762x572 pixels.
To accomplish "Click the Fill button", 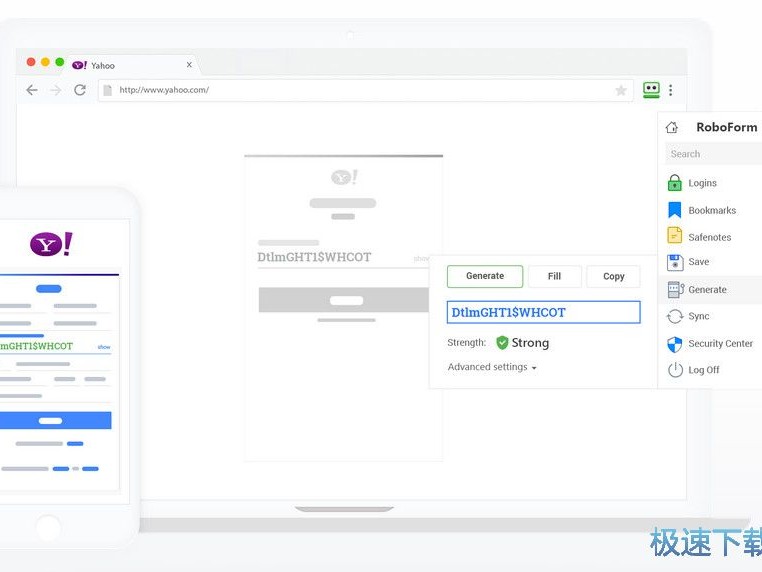I will click(554, 277).
